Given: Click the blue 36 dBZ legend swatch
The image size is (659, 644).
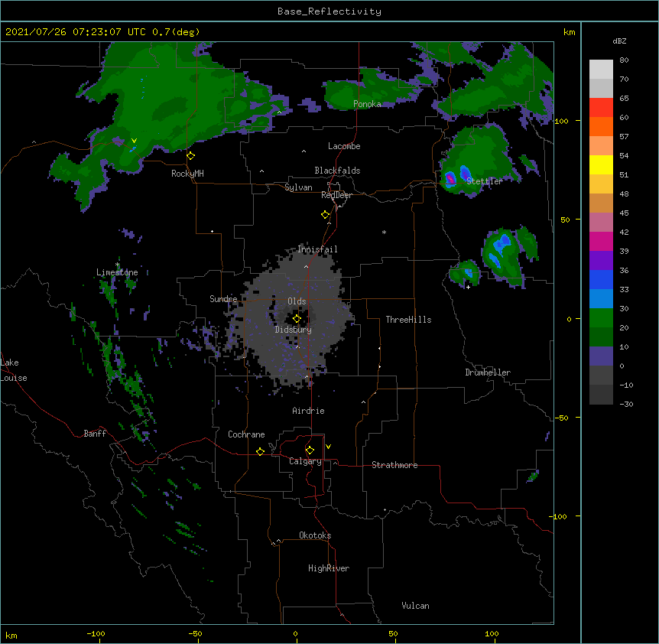Looking at the screenshot, I should tap(601, 279).
